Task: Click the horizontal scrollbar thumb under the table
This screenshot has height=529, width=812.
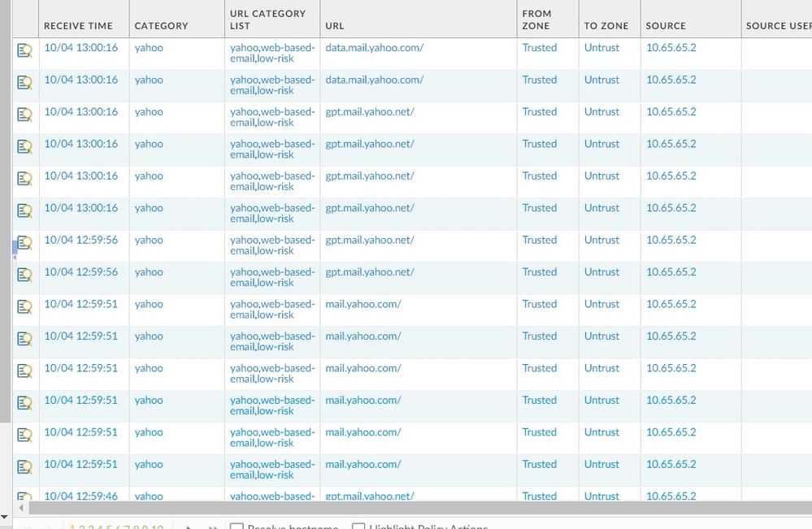Action: 420,508
